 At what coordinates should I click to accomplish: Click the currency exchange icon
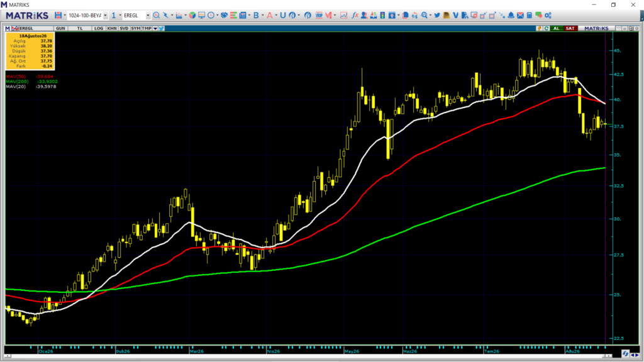click(414, 15)
